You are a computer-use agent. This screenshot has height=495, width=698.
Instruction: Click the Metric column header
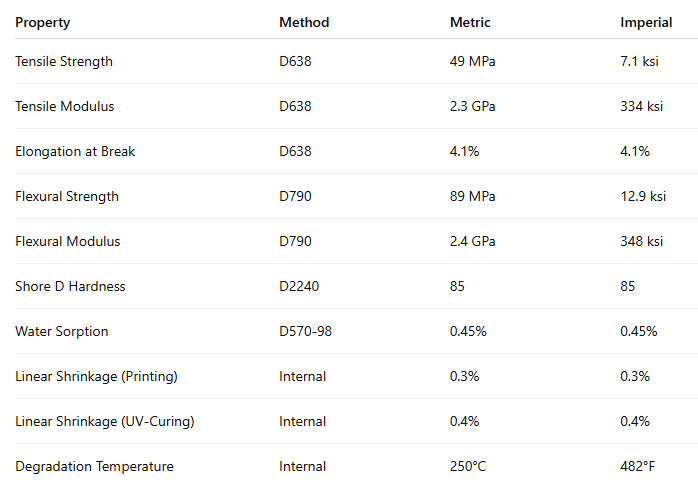coord(470,22)
